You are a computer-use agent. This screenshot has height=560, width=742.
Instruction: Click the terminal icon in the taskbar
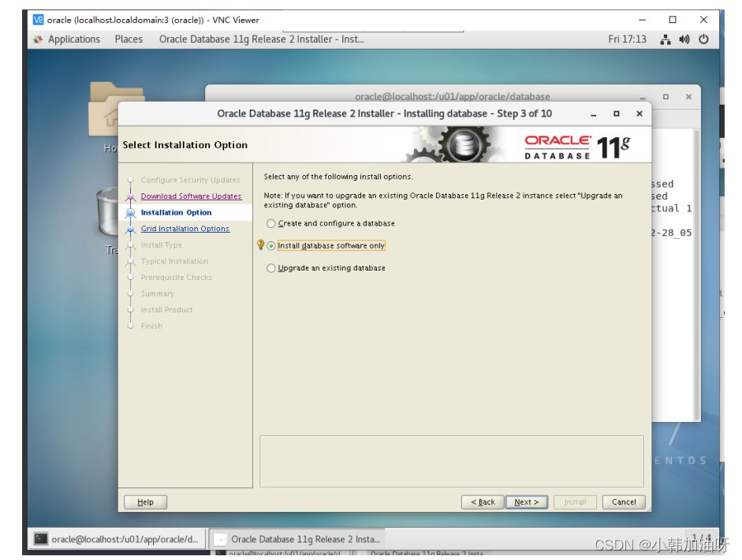tap(41, 539)
